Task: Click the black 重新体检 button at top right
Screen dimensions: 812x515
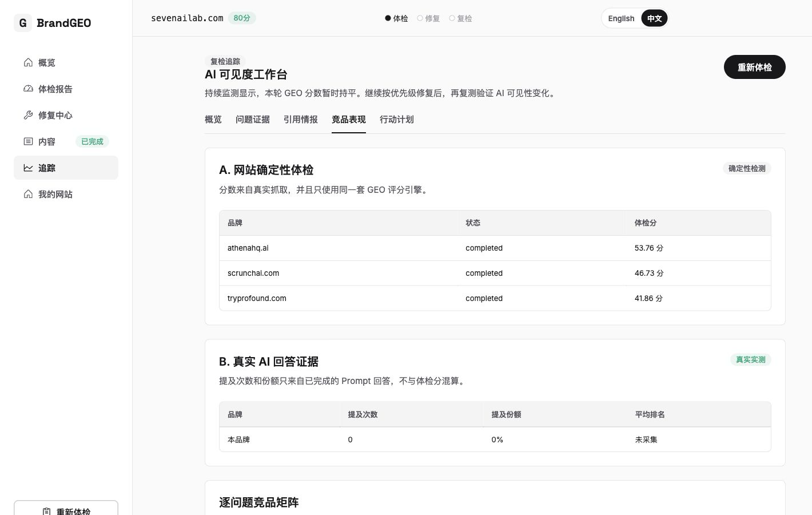Action: coord(755,67)
